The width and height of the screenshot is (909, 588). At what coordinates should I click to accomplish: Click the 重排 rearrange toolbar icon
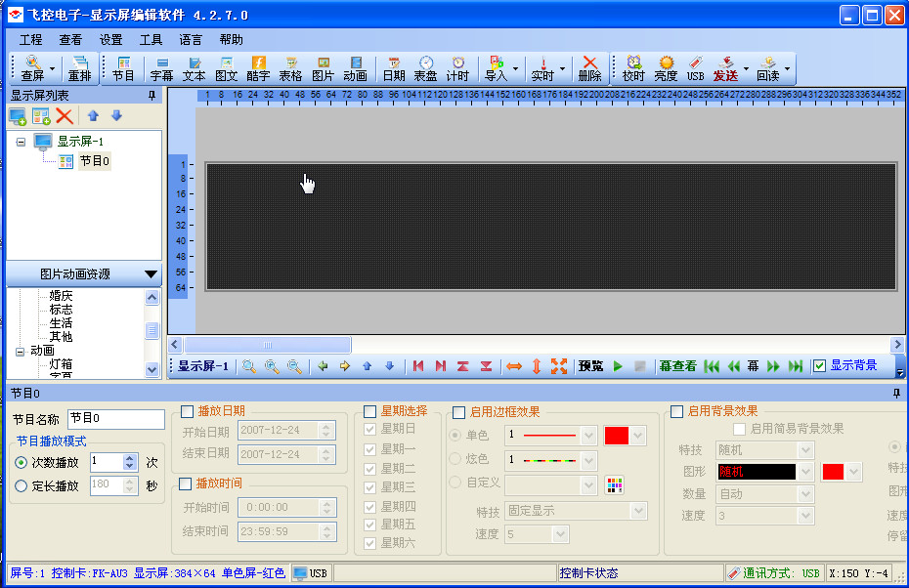coord(79,68)
